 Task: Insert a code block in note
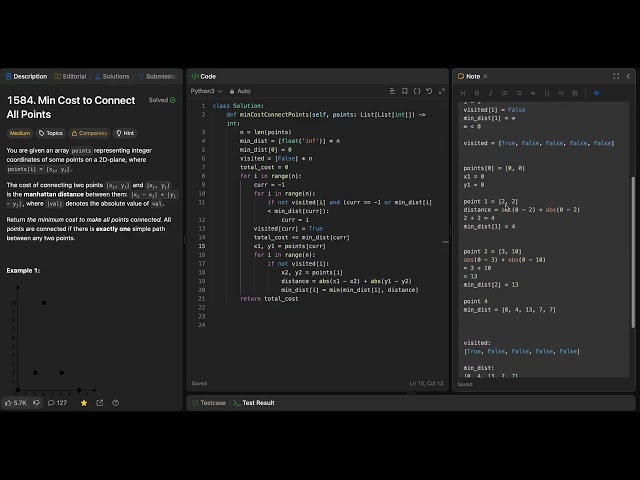(x=547, y=93)
